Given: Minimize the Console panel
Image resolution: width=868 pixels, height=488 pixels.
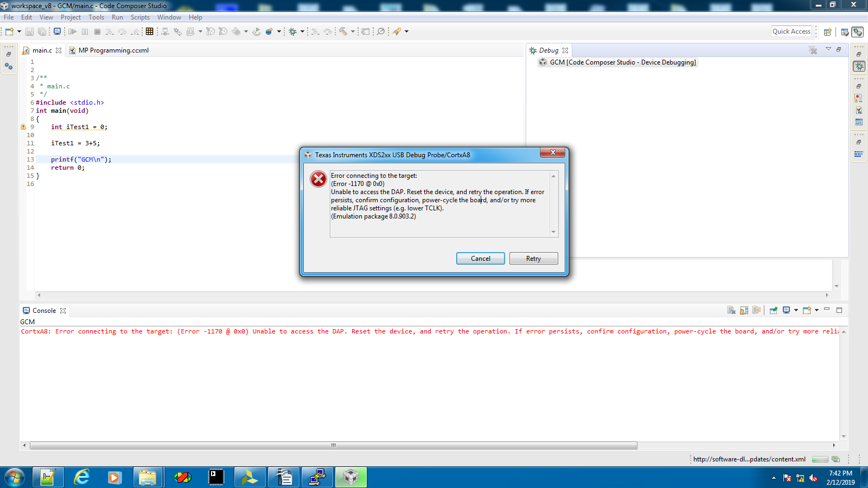Looking at the screenshot, I should pyautogui.click(x=827, y=309).
